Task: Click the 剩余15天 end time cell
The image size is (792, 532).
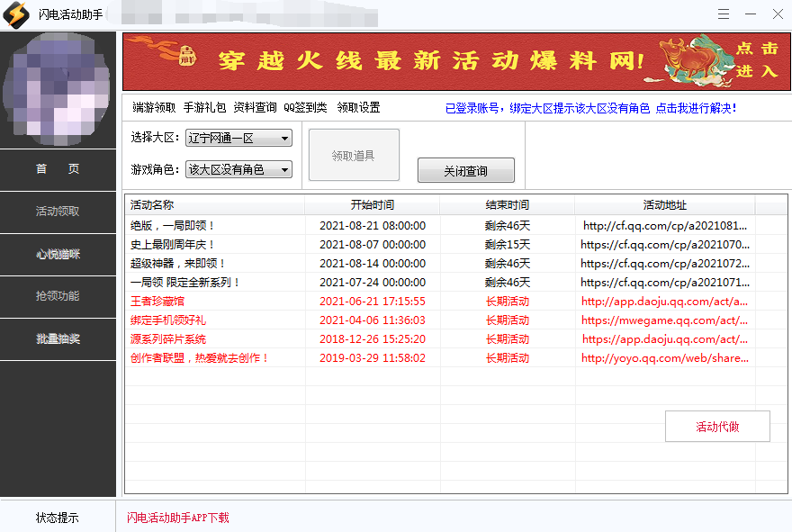Action: point(507,245)
